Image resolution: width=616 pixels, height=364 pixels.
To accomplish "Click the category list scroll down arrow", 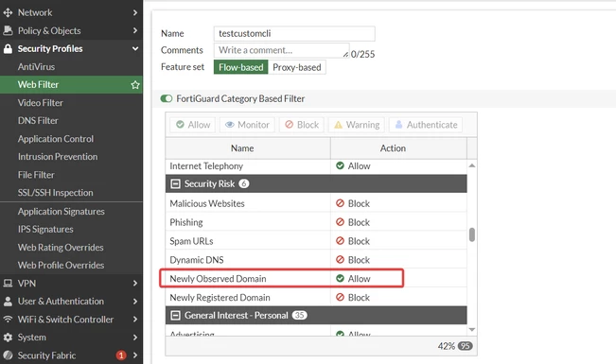I will click(x=472, y=329).
